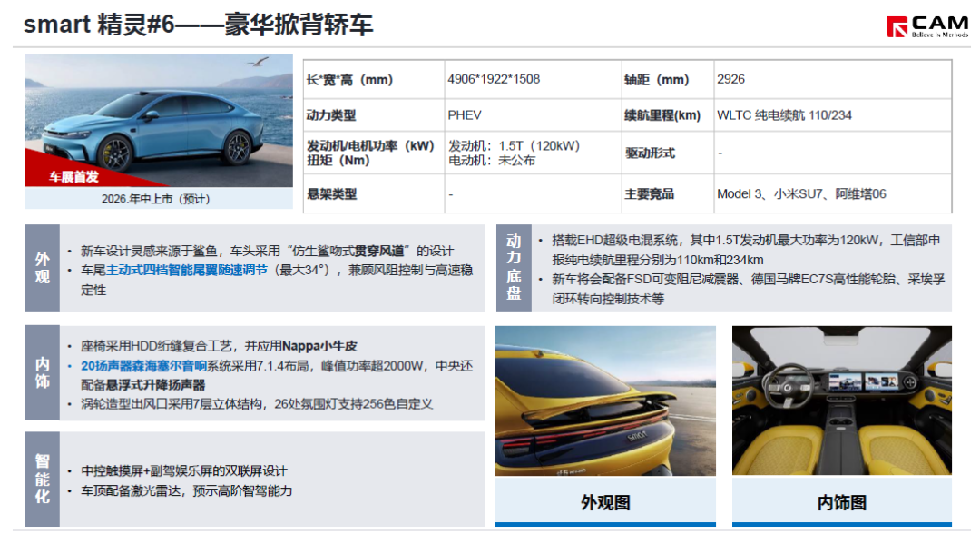This screenshot has height=534, width=980.
Task: Click the CAM logo at top right
Action: [x=926, y=26]
